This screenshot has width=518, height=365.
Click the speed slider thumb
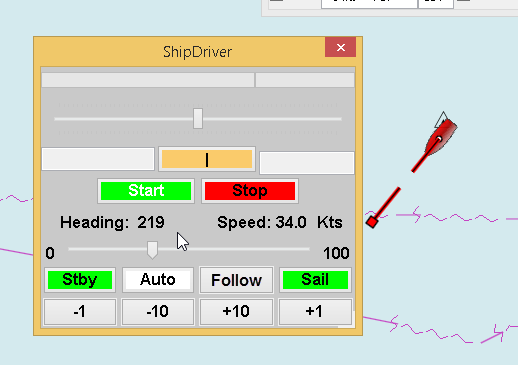pyautogui.click(x=152, y=250)
